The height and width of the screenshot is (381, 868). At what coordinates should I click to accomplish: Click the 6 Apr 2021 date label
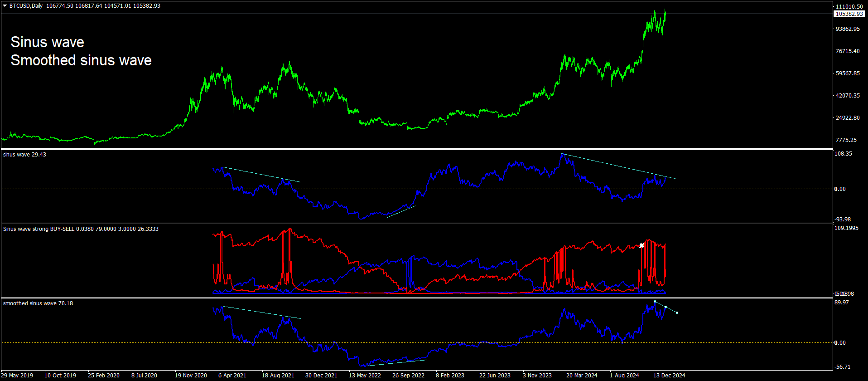232,376
